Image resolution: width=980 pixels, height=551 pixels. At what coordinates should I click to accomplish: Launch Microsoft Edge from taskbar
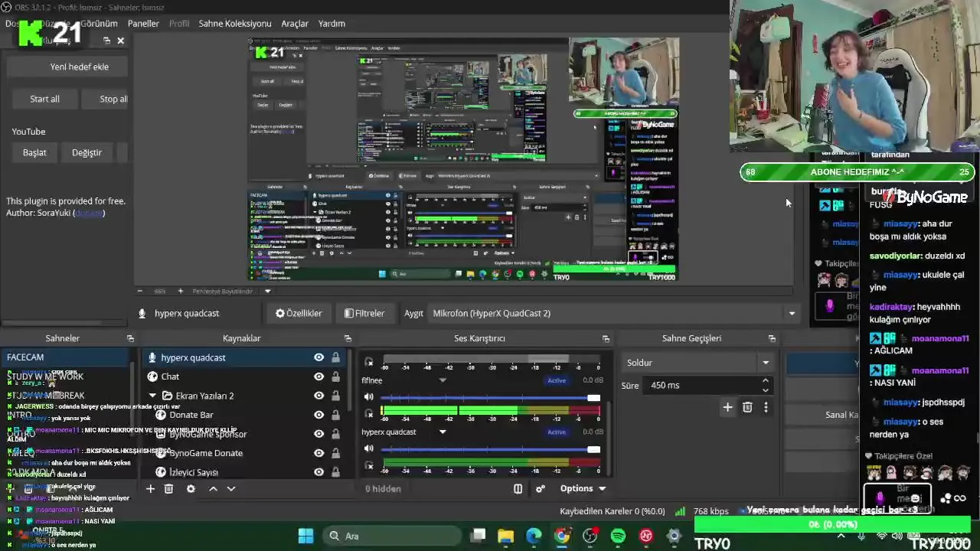click(x=534, y=536)
